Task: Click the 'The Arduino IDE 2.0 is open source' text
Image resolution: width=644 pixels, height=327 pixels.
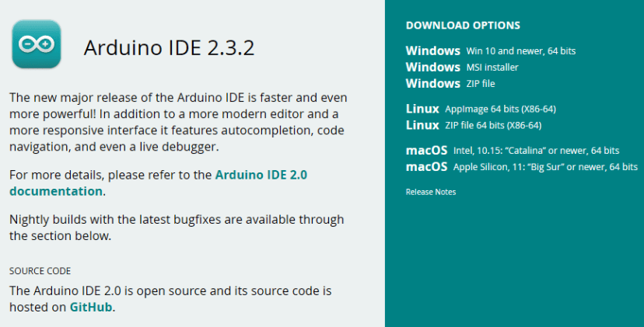Action: [170, 299]
